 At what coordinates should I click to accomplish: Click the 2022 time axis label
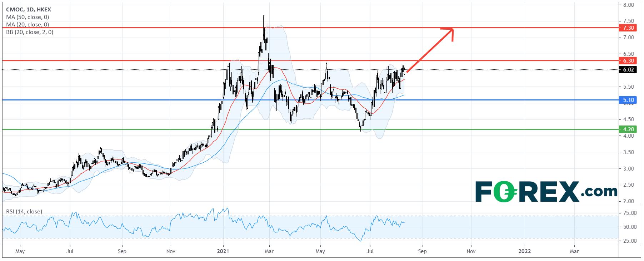(524, 251)
